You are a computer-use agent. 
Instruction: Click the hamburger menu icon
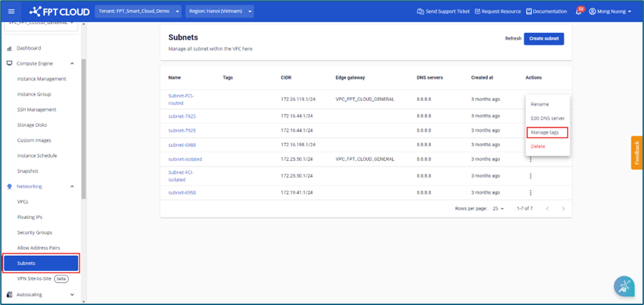click(x=11, y=12)
